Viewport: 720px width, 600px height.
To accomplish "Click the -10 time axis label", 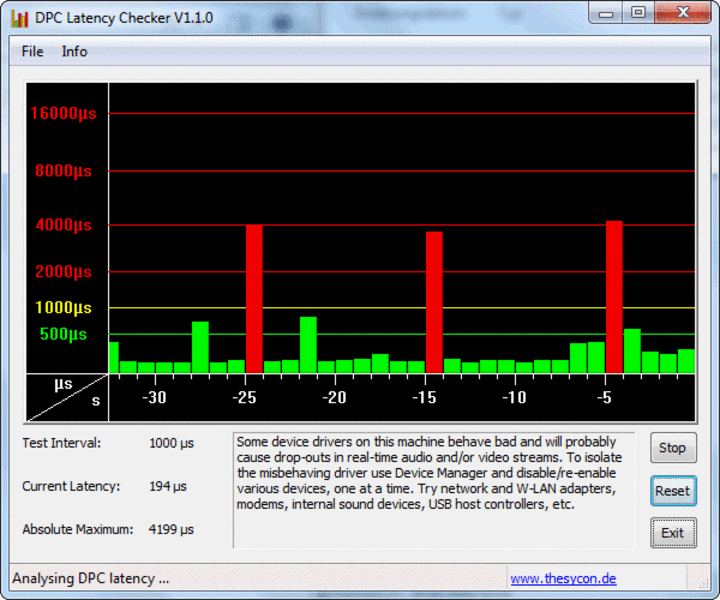I will tap(514, 398).
